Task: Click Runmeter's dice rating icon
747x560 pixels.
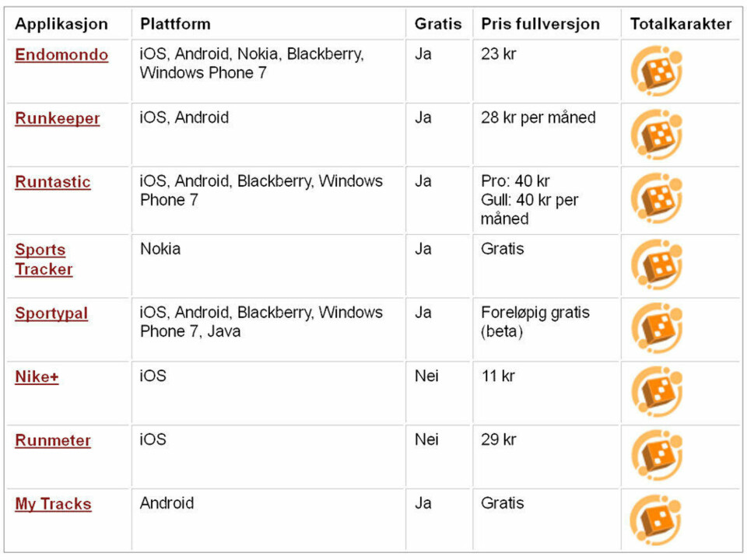Action: click(x=657, y=456)
